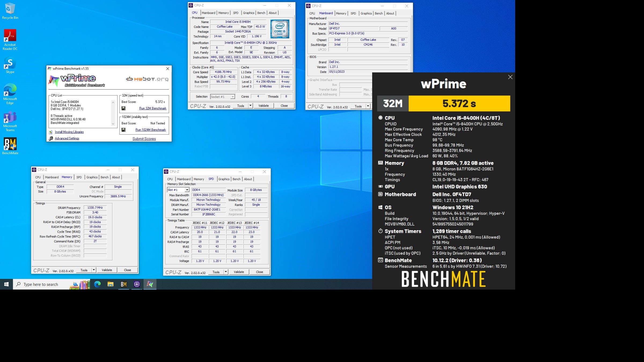Click the DRAM Frequency 1330.7 MHz value
The width and height of the screenshot is (644, 362).
pyautogui.click(x=95, y=208)
